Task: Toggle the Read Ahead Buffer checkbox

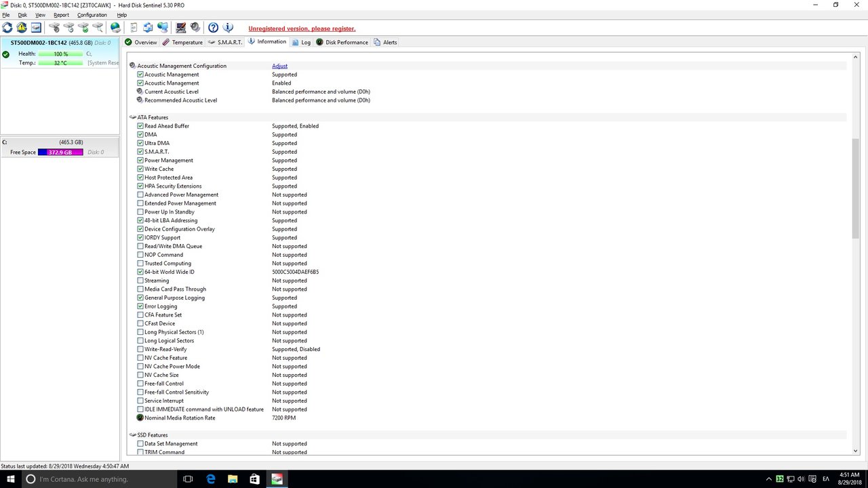Action: [140, 126]
